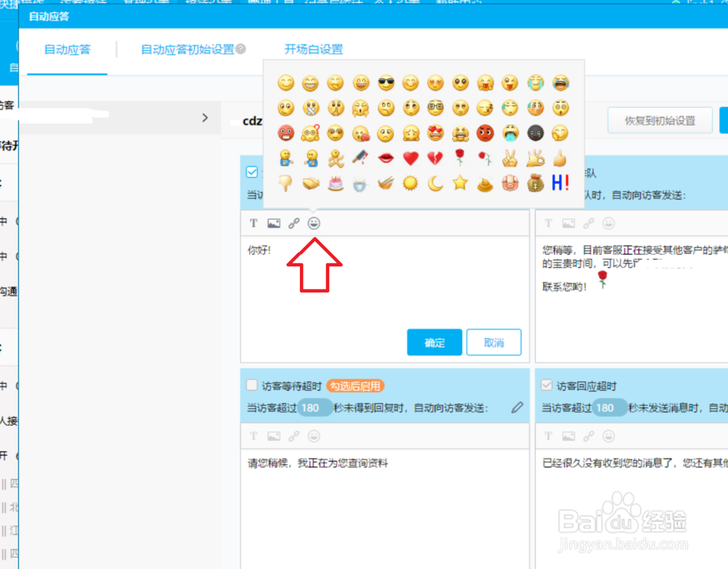The image size is (728, 569).
Task: Open the emoji picker smiley icon
Action: pos(313,223)
